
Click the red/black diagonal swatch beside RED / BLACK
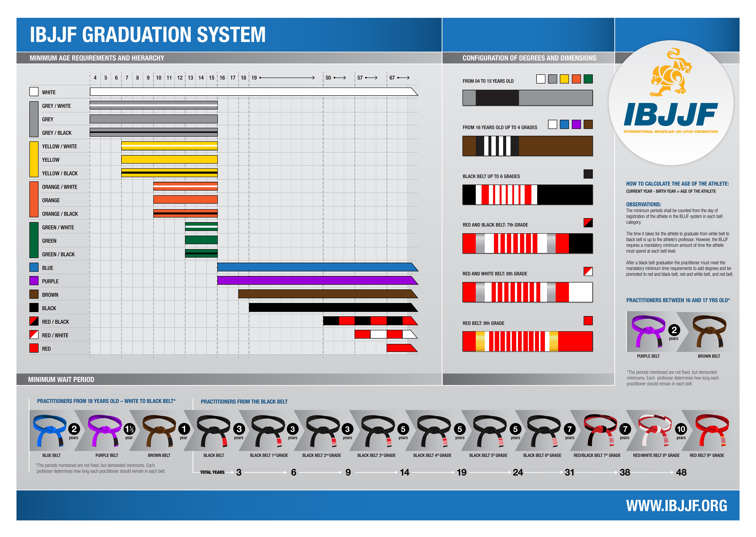click(34, 321)
